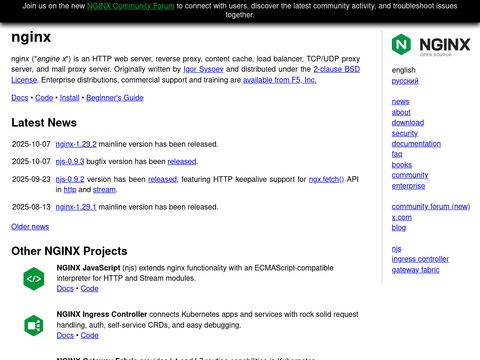
Task: Open the nginx-1.29.2 release link
Action: 76,144
